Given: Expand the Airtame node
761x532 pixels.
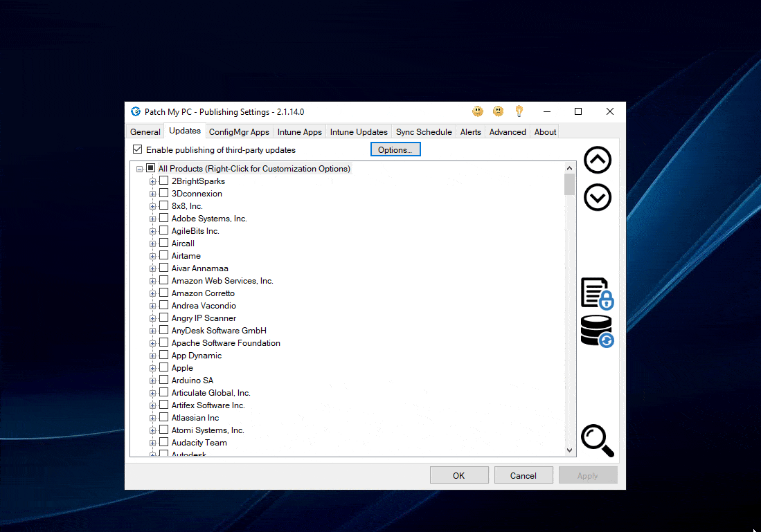Looking at the screenshot, I should (152, 256).
